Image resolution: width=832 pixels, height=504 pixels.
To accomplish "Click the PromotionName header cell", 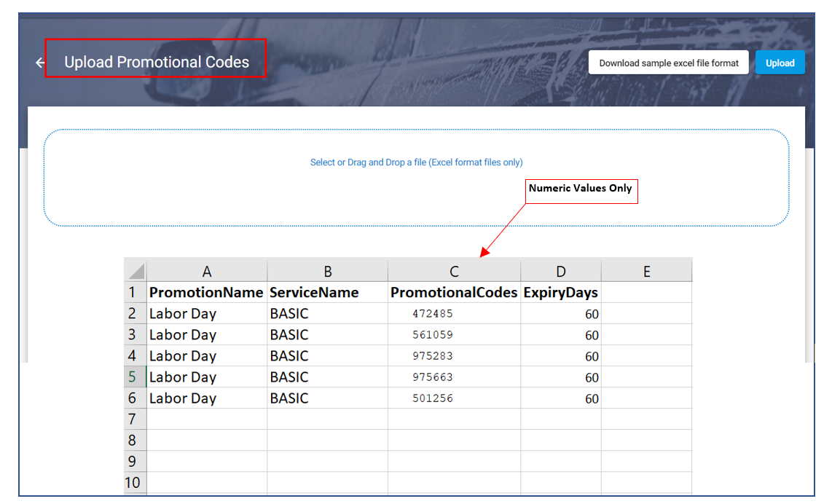I will (206, 293).
